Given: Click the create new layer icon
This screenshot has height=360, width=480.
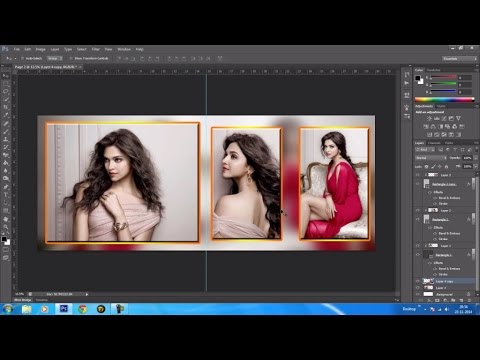Looking at the screenshot, I should coord(461,300).
